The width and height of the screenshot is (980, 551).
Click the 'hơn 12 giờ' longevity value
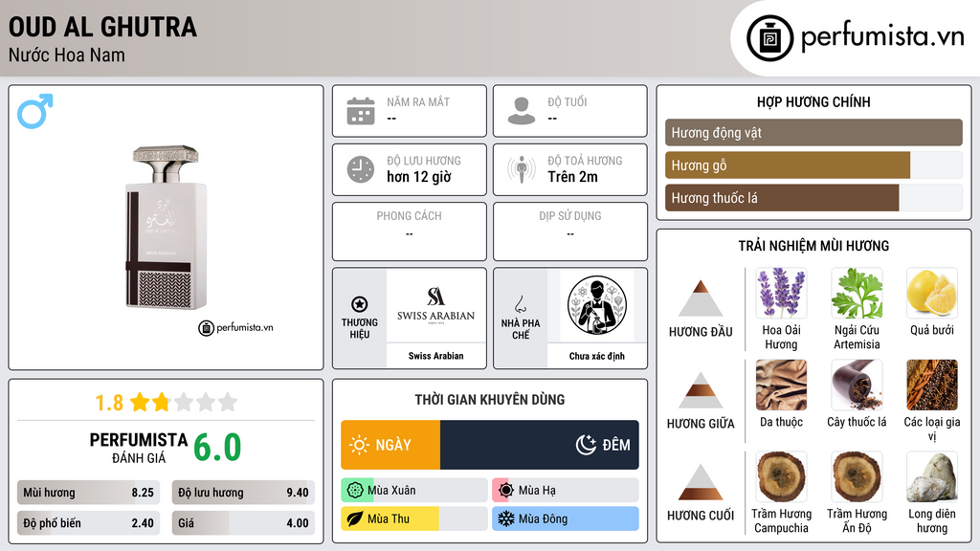pos(419,177)
